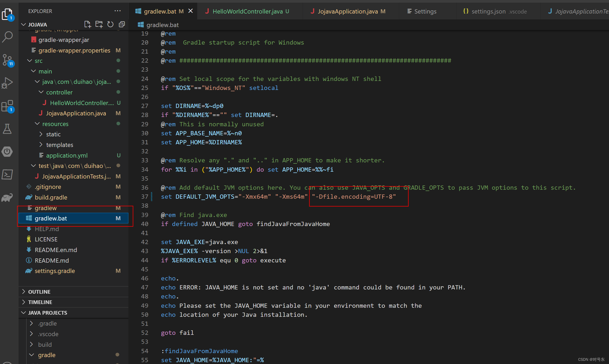Click 'goto fail' on line 52
The height and width of the screenshot is (364, 609).
coord(177,333)
